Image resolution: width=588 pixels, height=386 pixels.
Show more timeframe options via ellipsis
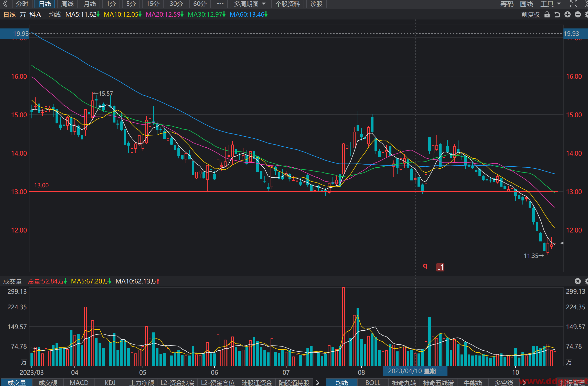click(220, 4)
